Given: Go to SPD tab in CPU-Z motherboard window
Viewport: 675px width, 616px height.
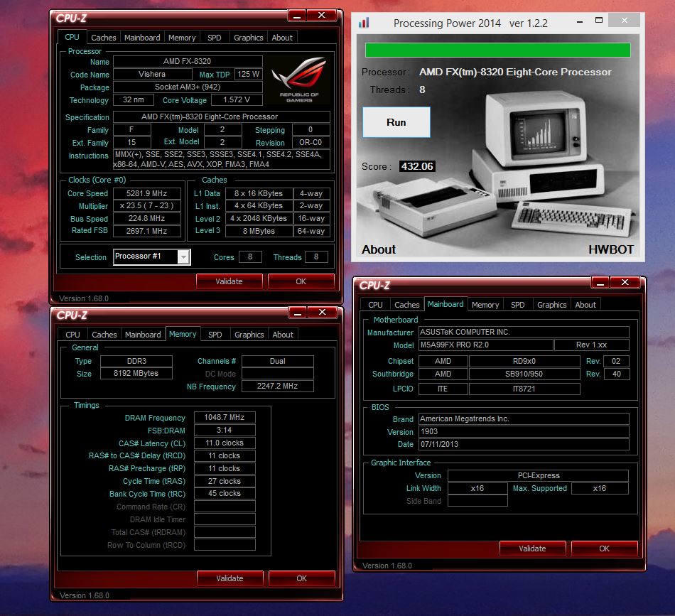Looking at the screenshot, I should (x=518, y=305).
